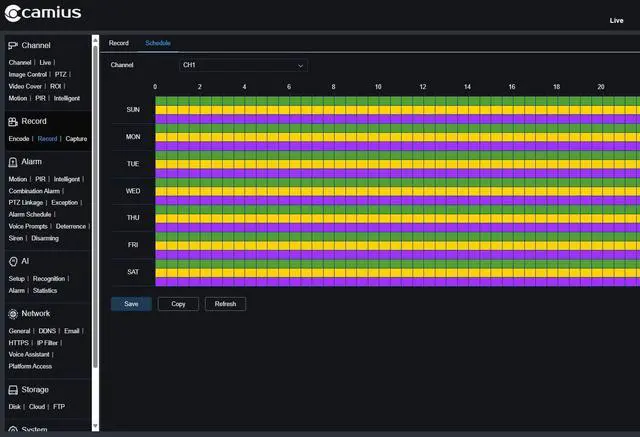Click the sidebar vertical scrollbar
640x437 pixels.
(x=96, y=200)
